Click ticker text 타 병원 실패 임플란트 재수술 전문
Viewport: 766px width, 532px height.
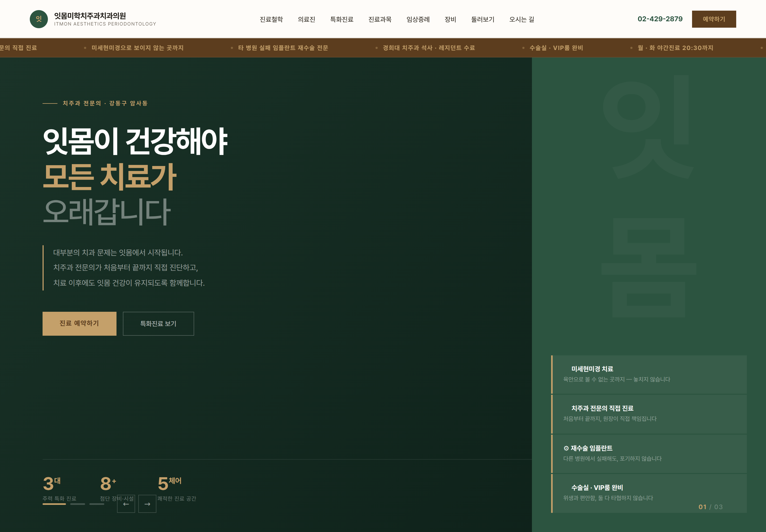(x=283, y=48)
